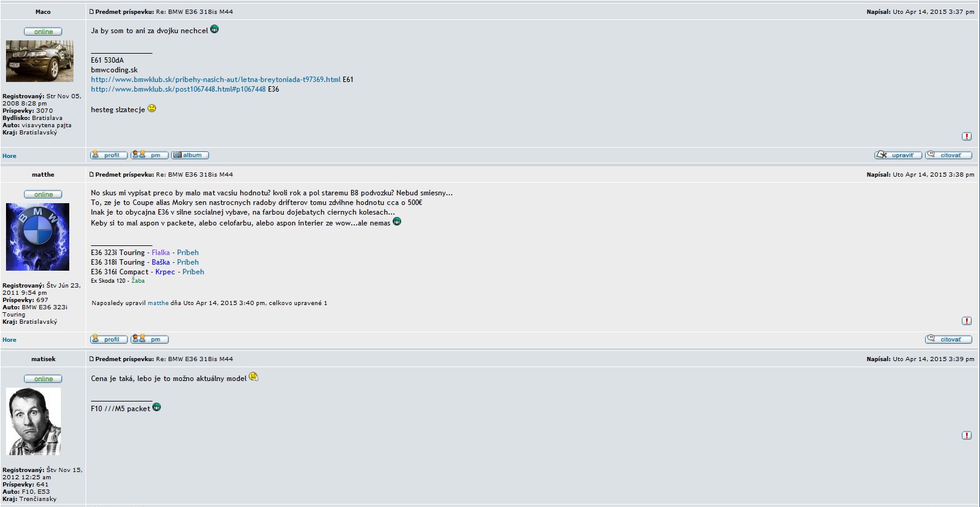Image resolution: width=980 pixels, height=507 pixels.
Task: Open Krpec link in signature
Action: click(x=165, y=272)
